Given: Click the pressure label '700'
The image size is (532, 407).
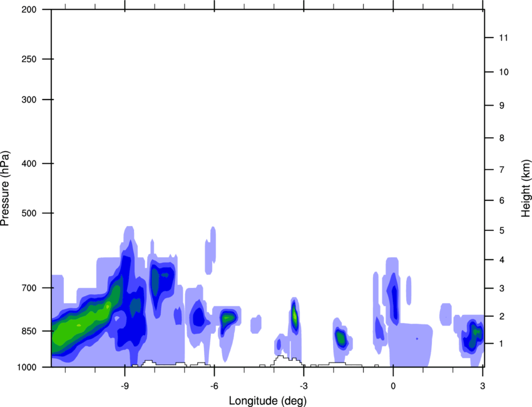Looking at the screenshot, I should [x=29, y=288].
